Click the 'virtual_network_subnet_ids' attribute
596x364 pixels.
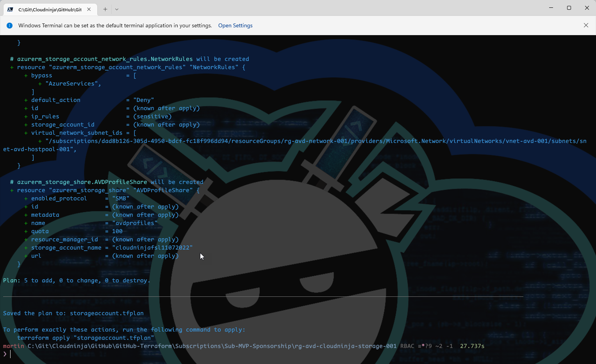coord(77,133)
